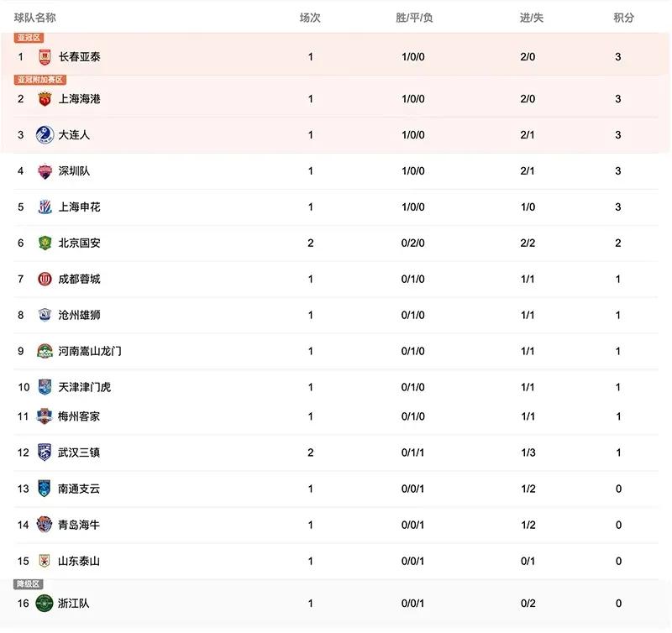Image resolution: width=672 pixels, height=633 pixels.
Task: Select the 山东泰山 team name
Action: (79, 561)
